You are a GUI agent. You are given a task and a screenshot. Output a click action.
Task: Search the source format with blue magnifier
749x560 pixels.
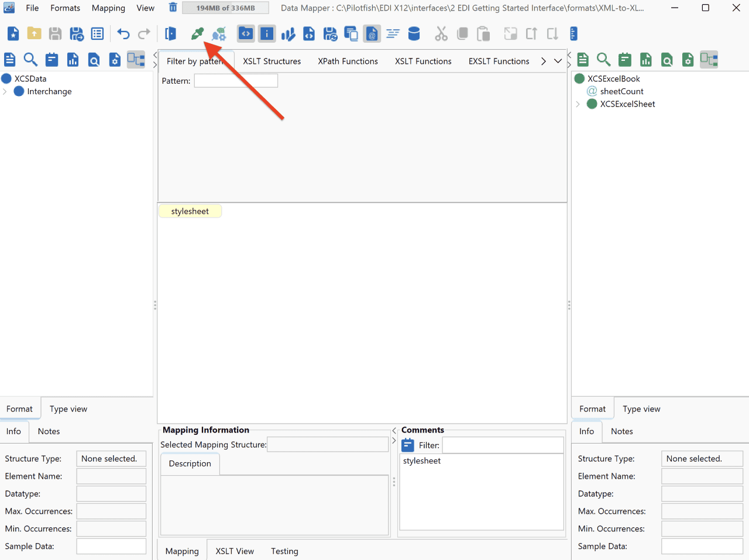30,60
